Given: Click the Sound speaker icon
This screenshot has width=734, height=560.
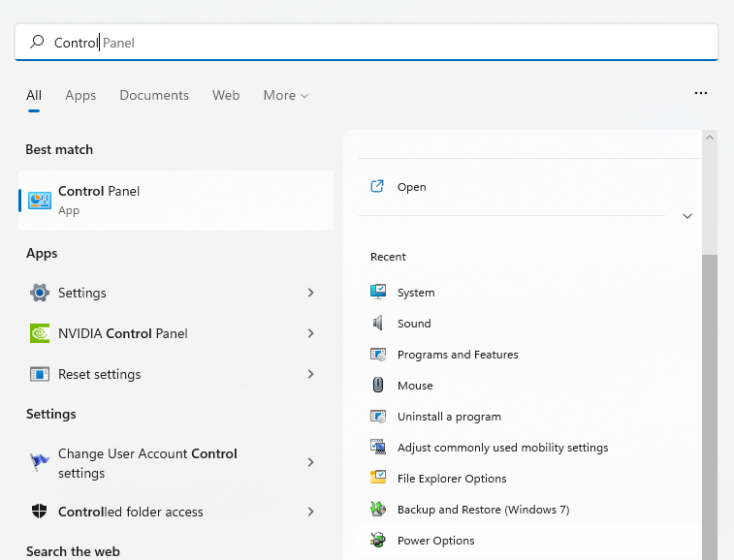Looking at the screenshot, I should point(378,323).
